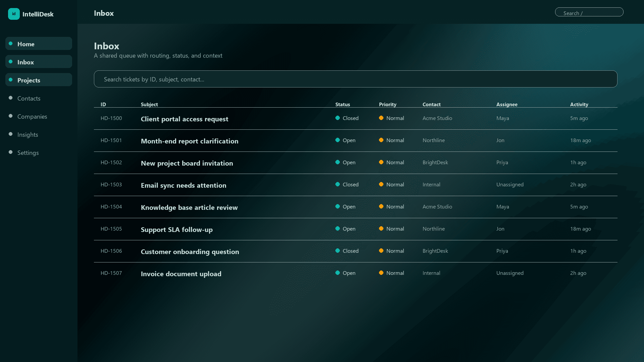Toggle the Open status indicator for HD-1507

pyautogui.click(x=338, y=273)
